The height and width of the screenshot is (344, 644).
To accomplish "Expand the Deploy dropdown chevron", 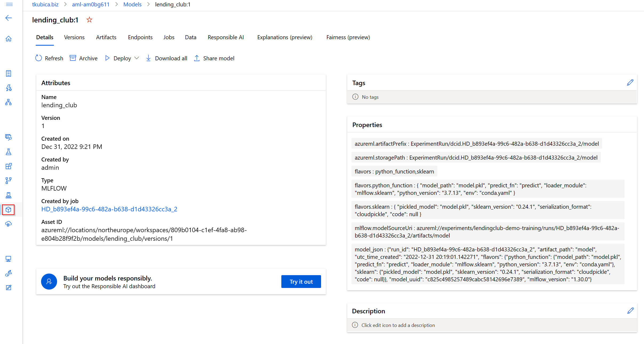I will (137, 58).
